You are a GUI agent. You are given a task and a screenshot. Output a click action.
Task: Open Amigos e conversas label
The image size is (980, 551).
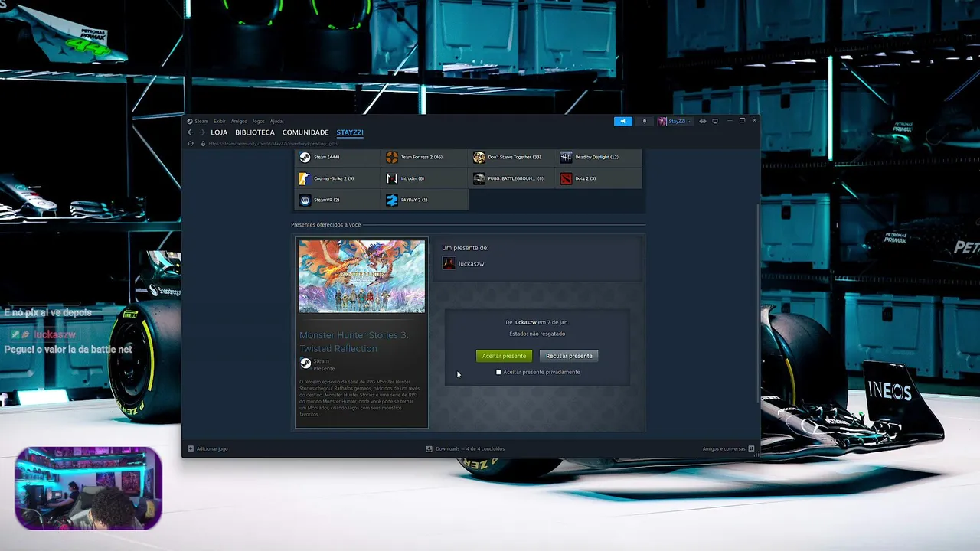pyautogui.click(x=724, y=448)
